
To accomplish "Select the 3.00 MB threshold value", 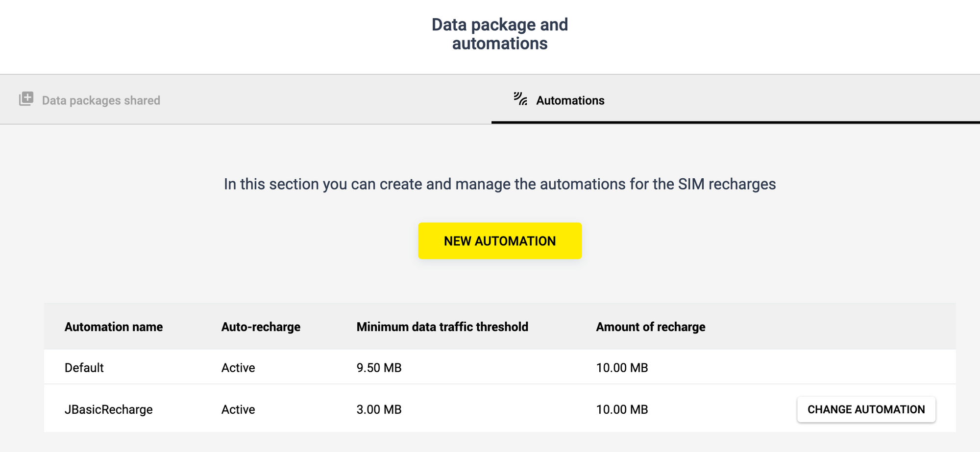I will [x=379, y=409].
